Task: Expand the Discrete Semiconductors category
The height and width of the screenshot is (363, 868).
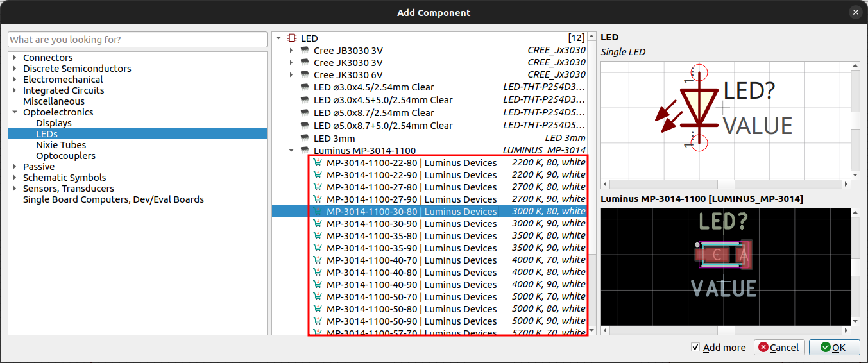Action: point(15,69)
